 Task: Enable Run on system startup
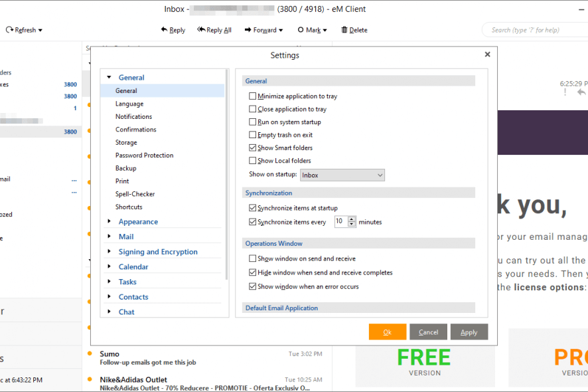252,122
